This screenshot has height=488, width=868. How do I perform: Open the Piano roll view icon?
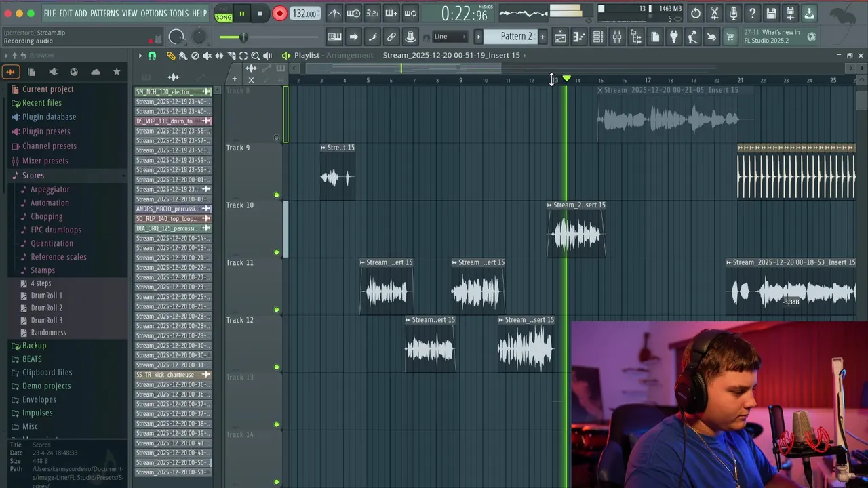579,37
